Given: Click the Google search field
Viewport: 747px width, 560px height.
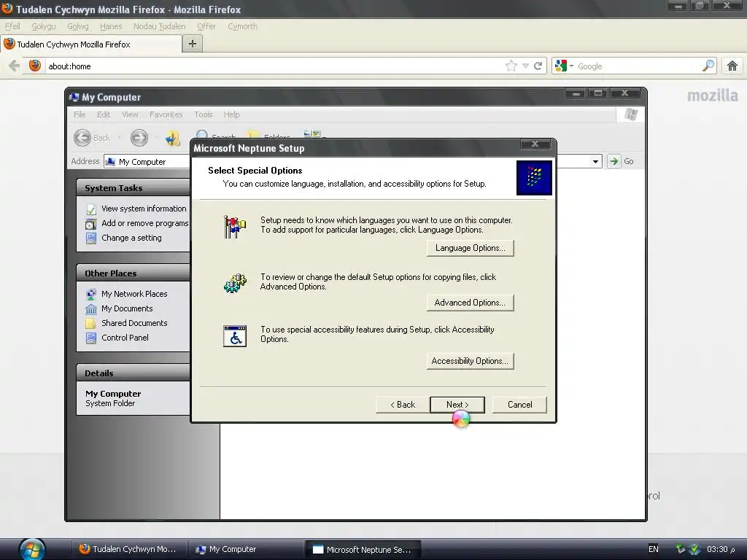Looking at the screenshot, I should [638, 66].
